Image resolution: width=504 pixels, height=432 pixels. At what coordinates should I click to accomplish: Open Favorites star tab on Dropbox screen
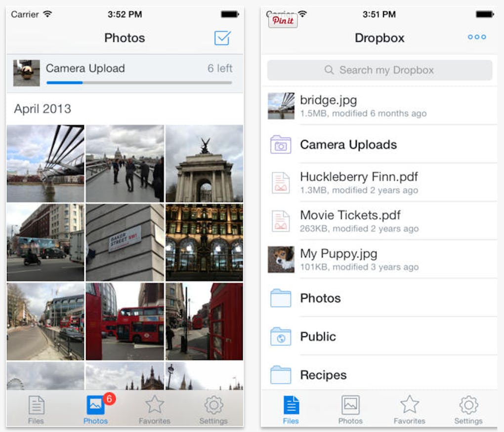409,410
